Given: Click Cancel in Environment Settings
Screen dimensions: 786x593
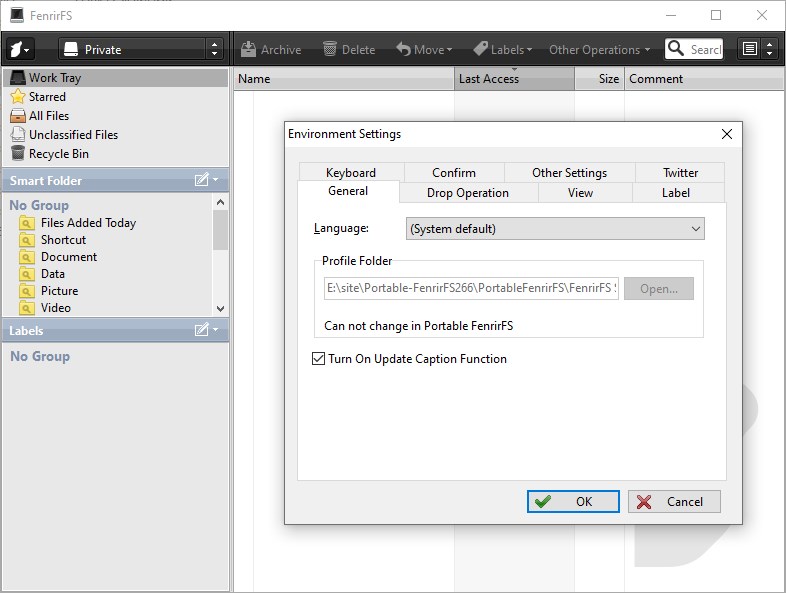Looking at the screenshot, I should [x=674, y=501].
